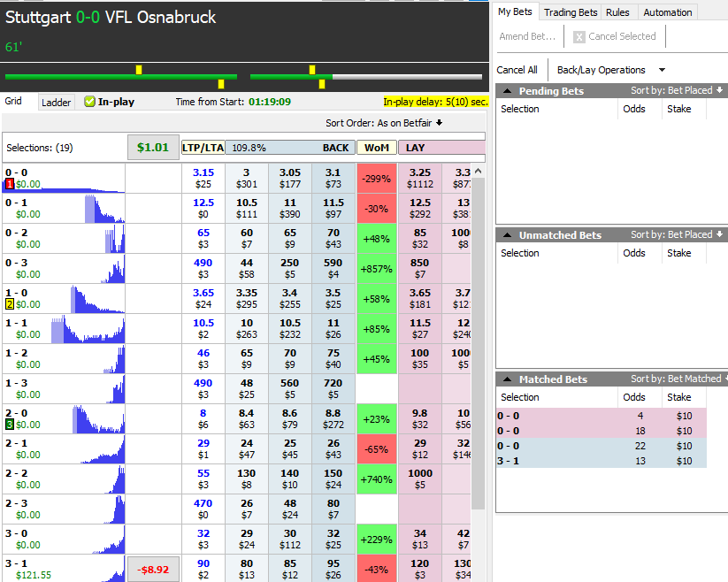Screen dimensions: 728x582
Task: Back 0 - 0 at odds 3.1
Action: [x=333, y=178]
